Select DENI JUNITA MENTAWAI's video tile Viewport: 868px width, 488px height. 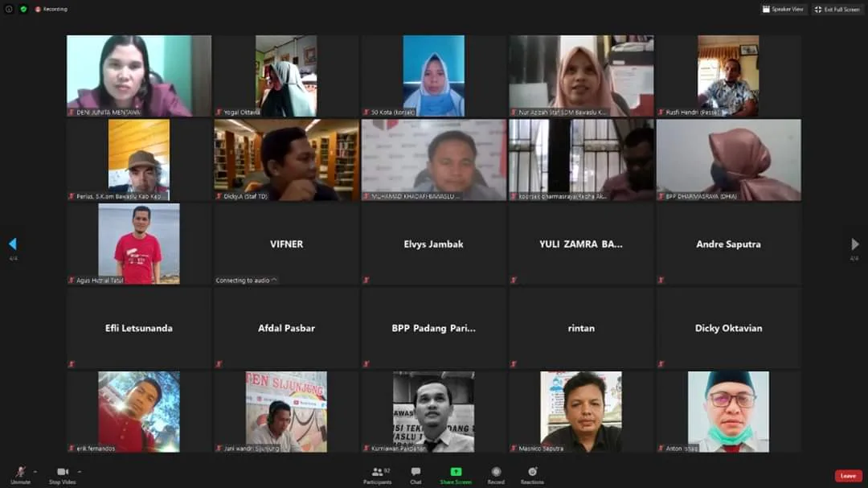tap(139, 76)
